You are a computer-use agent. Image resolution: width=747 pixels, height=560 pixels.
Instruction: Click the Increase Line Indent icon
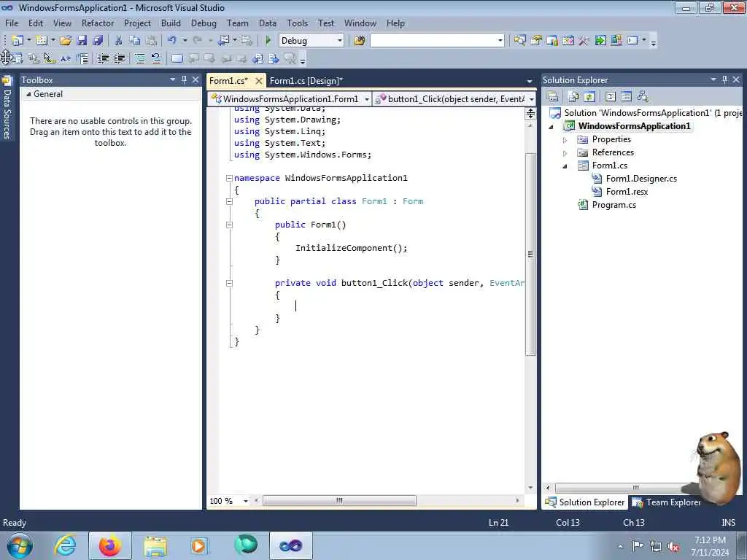pos(120,58)
